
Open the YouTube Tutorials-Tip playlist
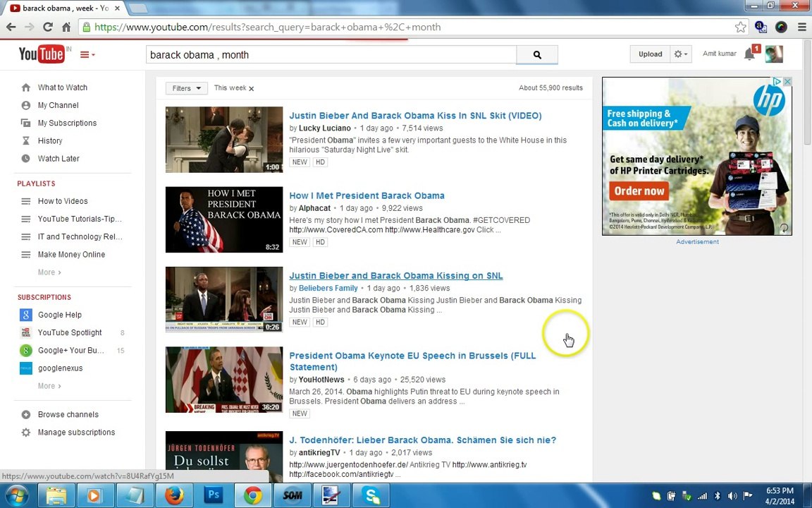point(80,219)
